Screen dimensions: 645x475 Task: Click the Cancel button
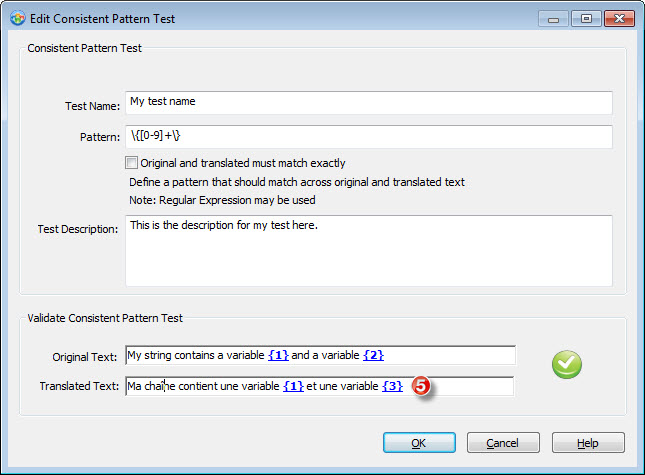click(x=503, y=443)
